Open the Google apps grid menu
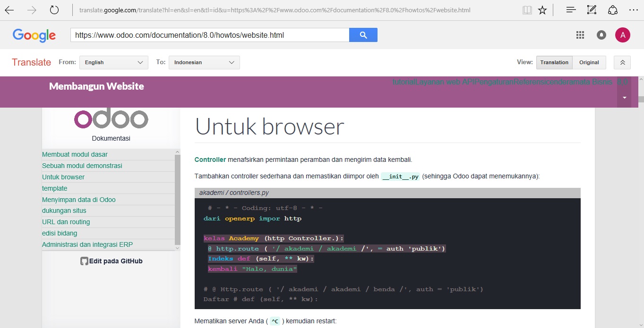 click(x=580, y=34)
